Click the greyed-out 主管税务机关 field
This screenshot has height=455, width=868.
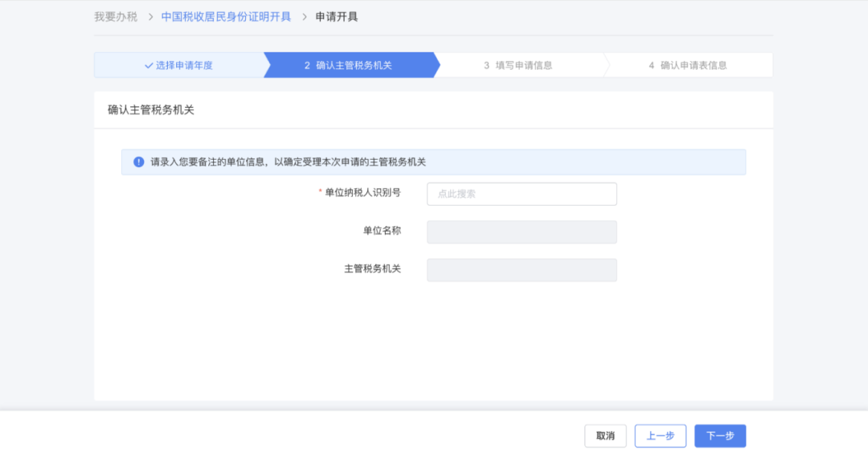(522, 269)
